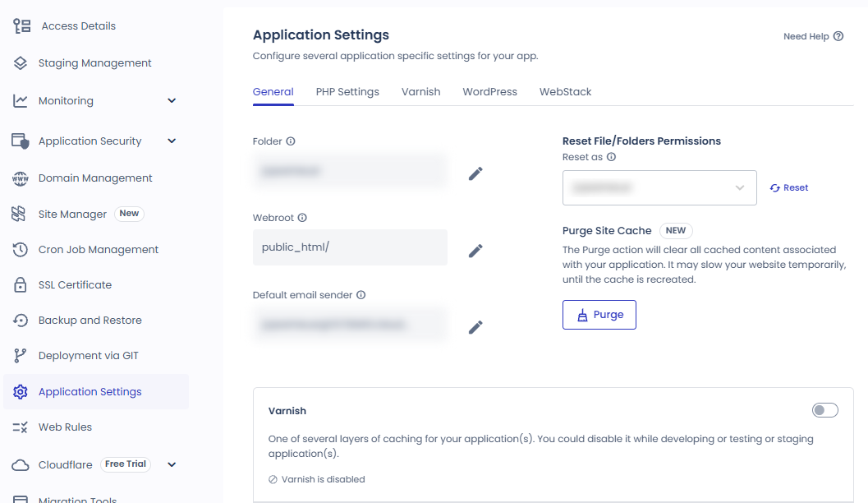
Task: Click the SSL Certificate padlock icon
Action: point(21,284)
